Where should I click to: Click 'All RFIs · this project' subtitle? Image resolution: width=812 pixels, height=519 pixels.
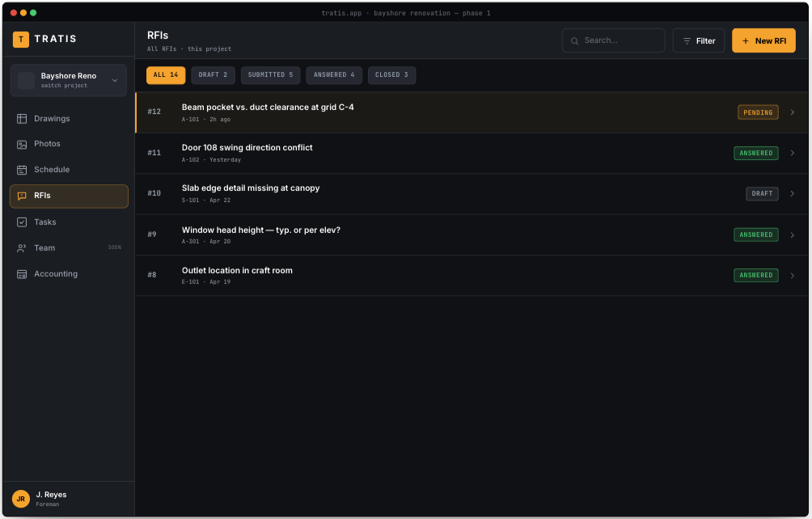point(189,49)
